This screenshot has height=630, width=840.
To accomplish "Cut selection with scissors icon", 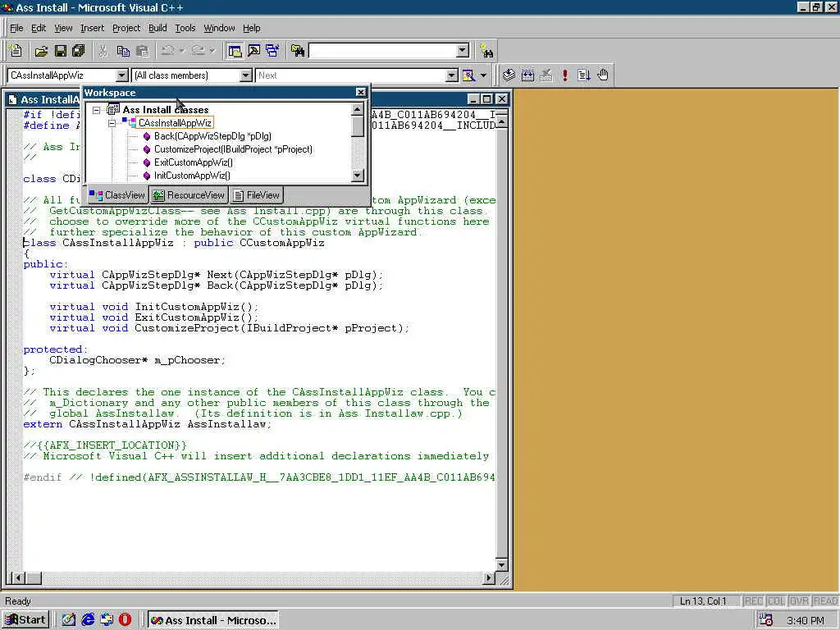I will coord(103,51).
